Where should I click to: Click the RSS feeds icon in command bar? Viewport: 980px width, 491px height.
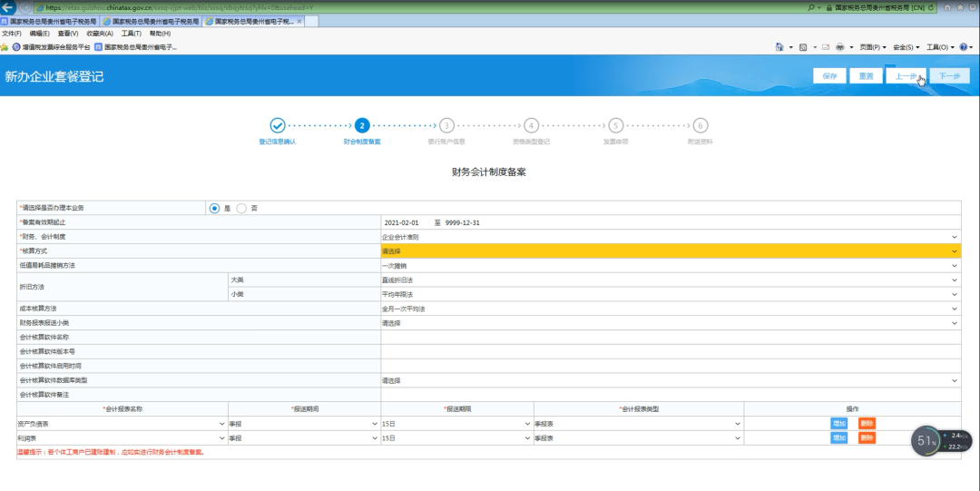(x=803, y=47)
